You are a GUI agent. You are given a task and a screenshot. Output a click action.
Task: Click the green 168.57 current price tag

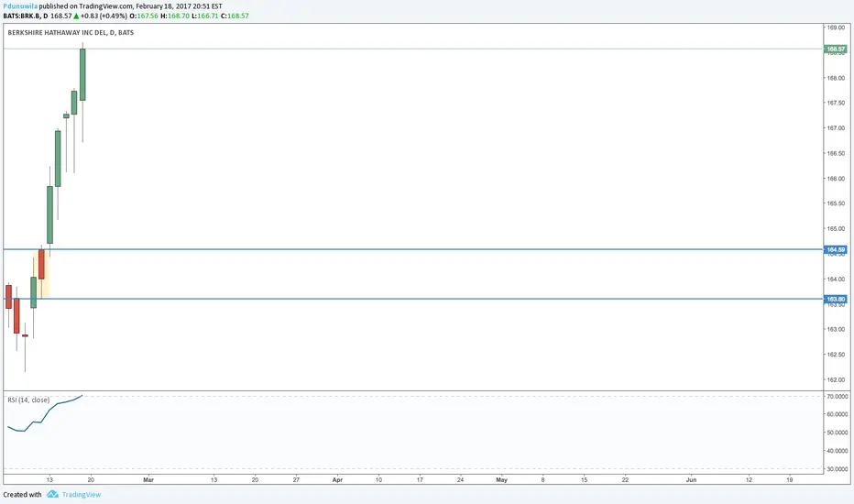pyautogui.click(x=836, y=49)
